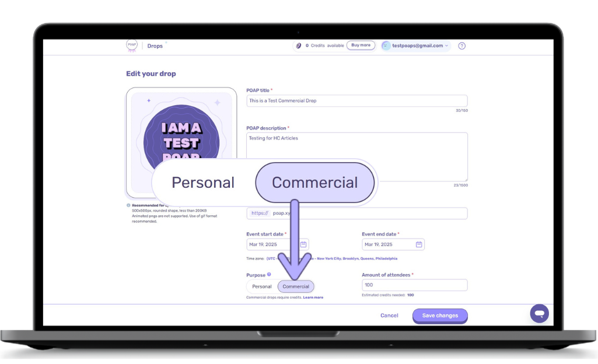Screen dimensions: 598x364
Task: Click the Purpose help tooltip icon
Action: click(269, 274)
